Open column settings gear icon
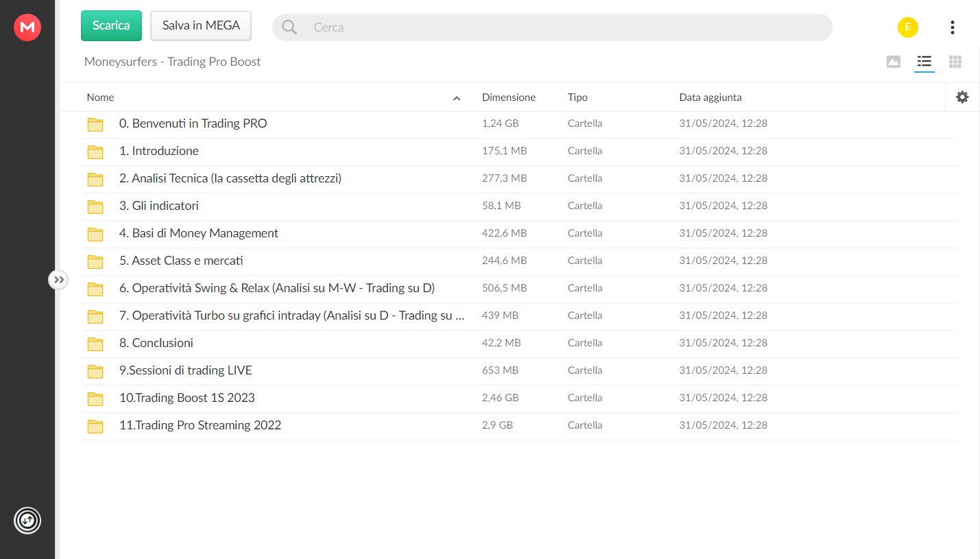 point(962,97)
